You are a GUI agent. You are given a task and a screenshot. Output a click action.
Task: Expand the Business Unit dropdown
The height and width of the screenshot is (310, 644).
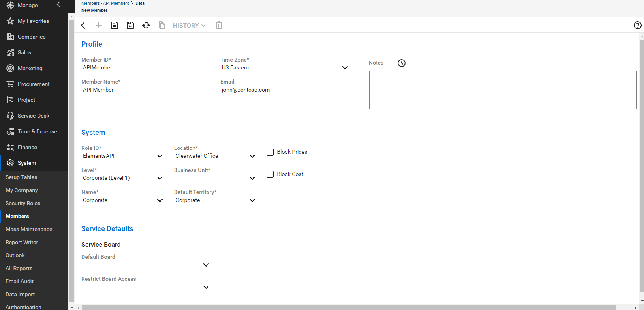tap(252, 178)
